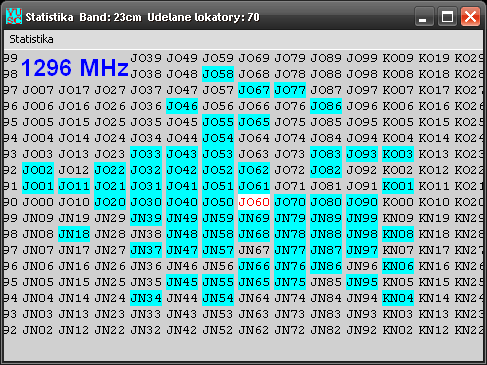The height and width of the screenshot is (365, 487).
Task: Click unworked locator JO64
Action: (x=254, y=138)
